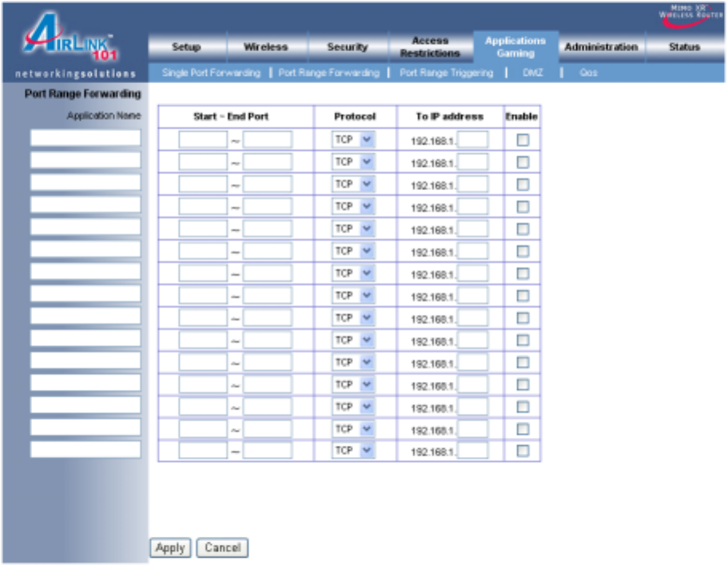728x568 pixels.
Task: Open Single Port Forwarding page
Action: click(211, 73)
